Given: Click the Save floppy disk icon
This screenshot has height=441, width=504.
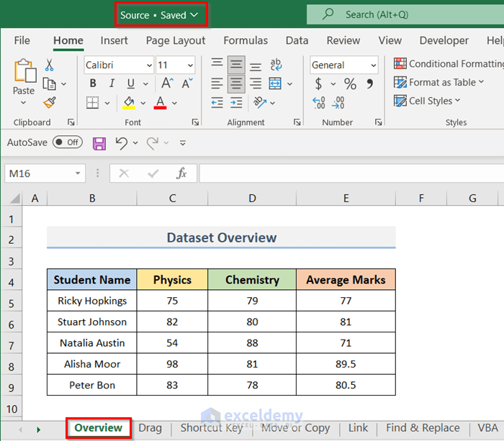Looking at the screenshot, I should point(99,143).
